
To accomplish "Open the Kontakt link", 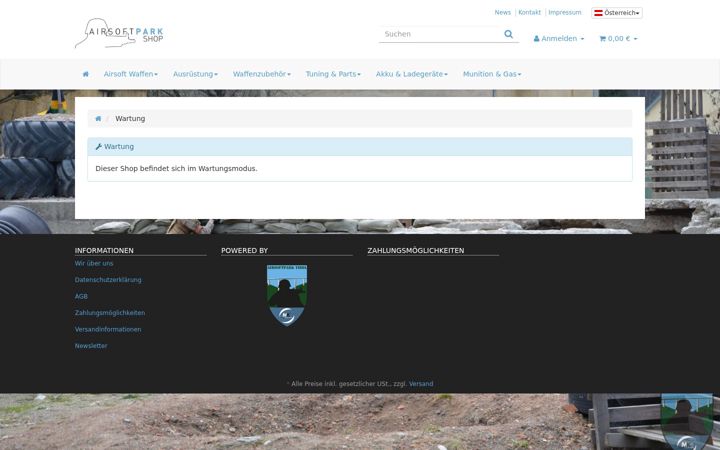I will pyautogui.click(x=529, y=12).
